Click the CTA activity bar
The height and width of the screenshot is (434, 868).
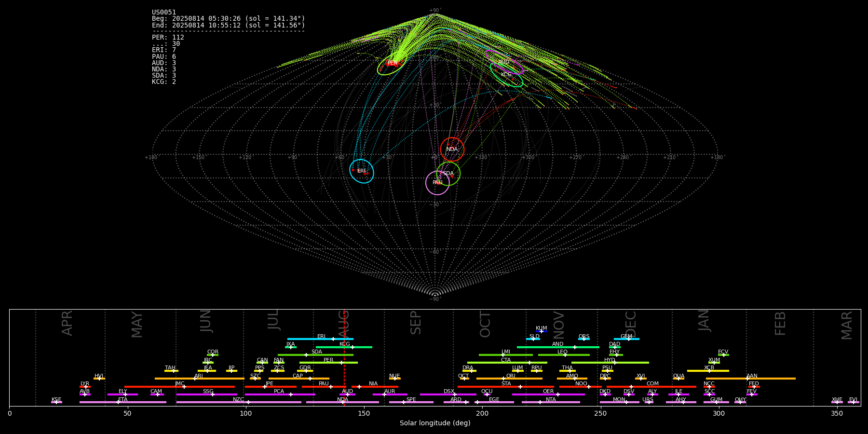(x=507, y=363)
